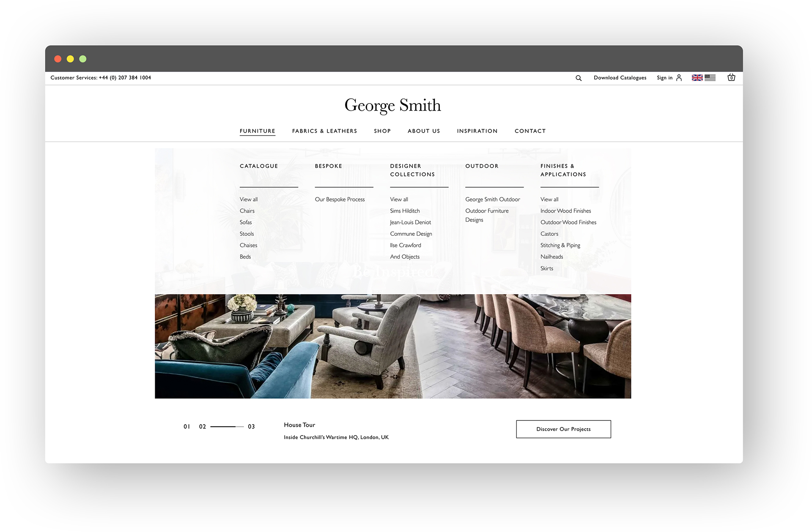The image size is (812, 532).
Task: Click the House Tour hero image
Action: [392, 346]
